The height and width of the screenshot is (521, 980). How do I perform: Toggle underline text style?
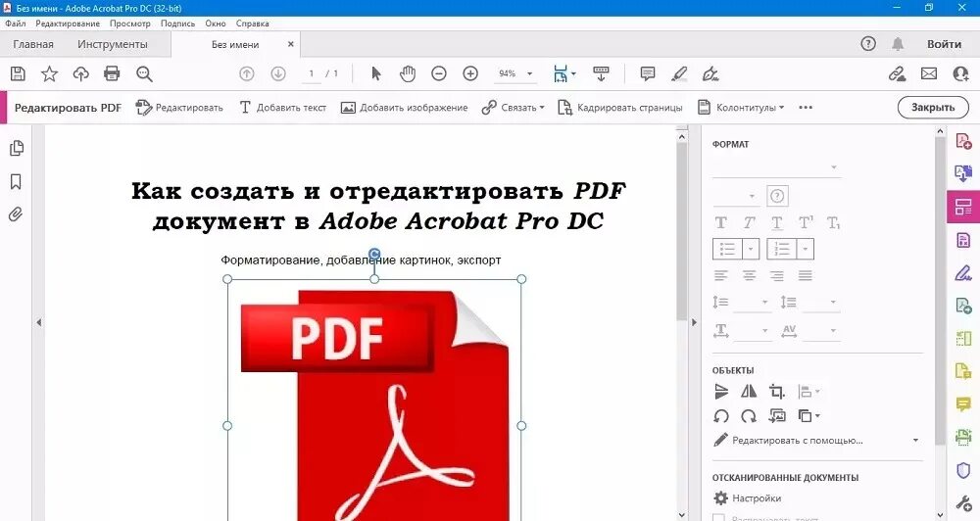[777, 223]
